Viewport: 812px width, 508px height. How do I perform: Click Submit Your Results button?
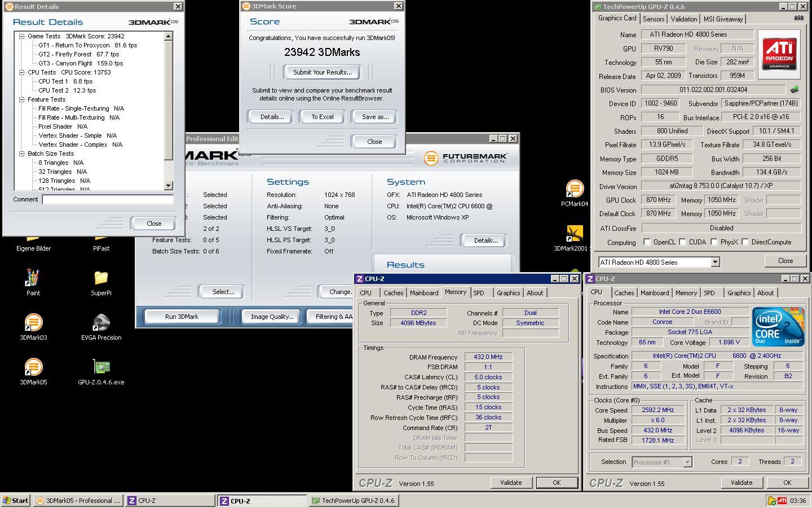click(322, 72)
